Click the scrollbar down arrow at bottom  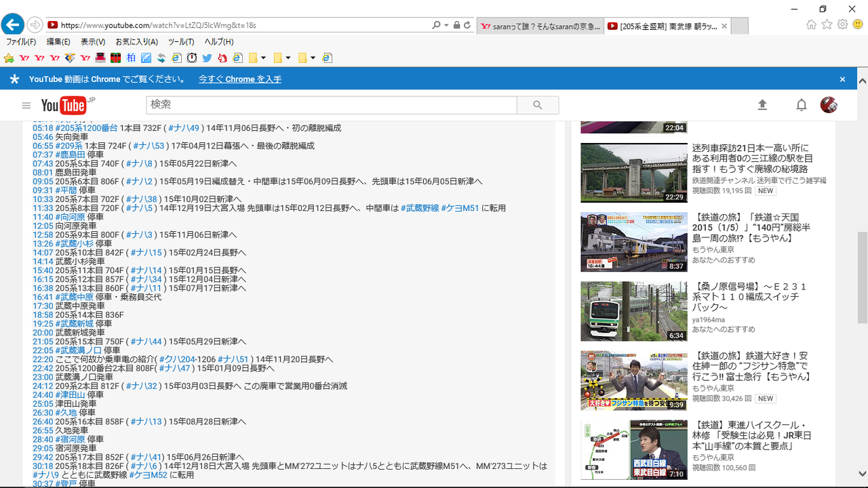(862, 473)
